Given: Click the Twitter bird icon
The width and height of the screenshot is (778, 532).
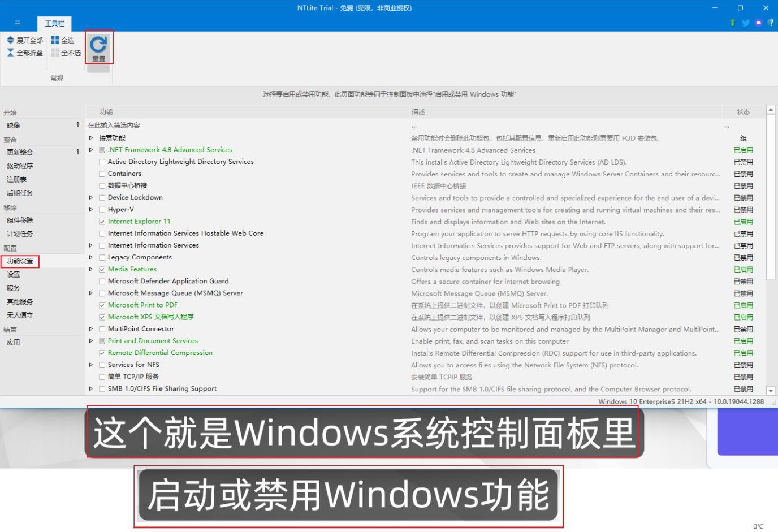Looking at the screenshot, I should (746, 23).
